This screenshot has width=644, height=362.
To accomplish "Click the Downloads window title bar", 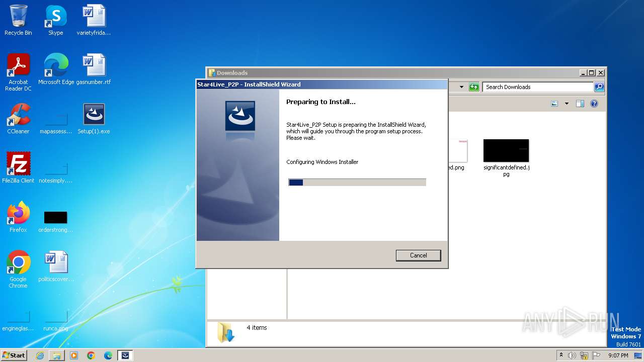I will tap(392, 73).
